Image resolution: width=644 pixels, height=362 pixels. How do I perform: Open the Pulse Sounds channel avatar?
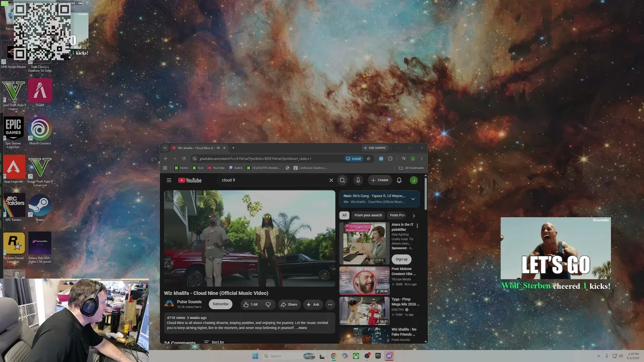pos(169,304)
